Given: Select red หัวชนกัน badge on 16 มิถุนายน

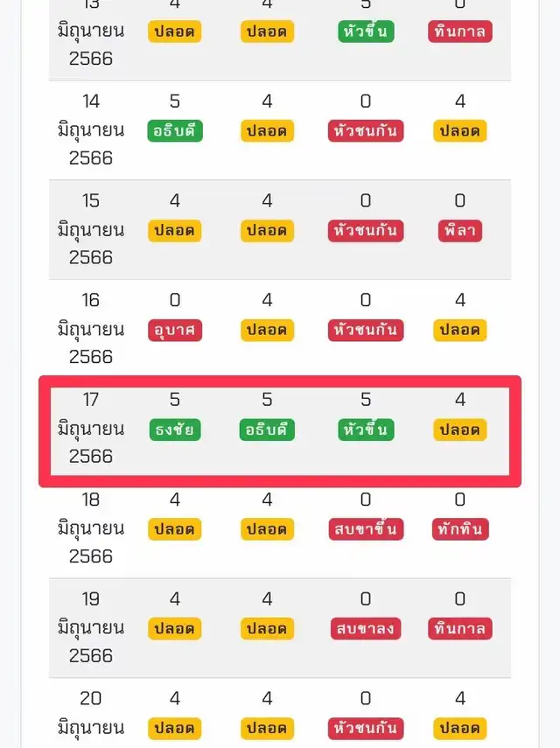Looking at the screenshot, I should click(366, 330).
